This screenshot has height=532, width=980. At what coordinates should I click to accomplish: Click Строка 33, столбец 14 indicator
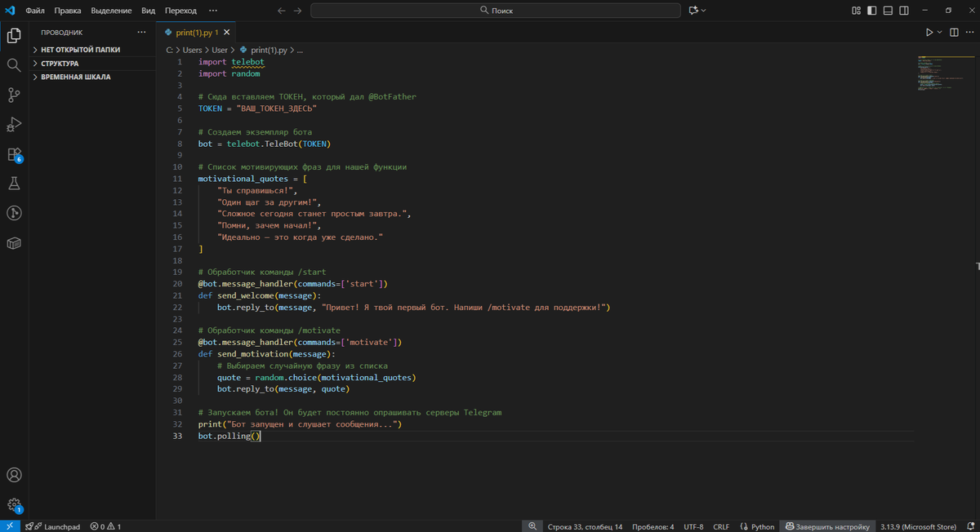[585, 526]
